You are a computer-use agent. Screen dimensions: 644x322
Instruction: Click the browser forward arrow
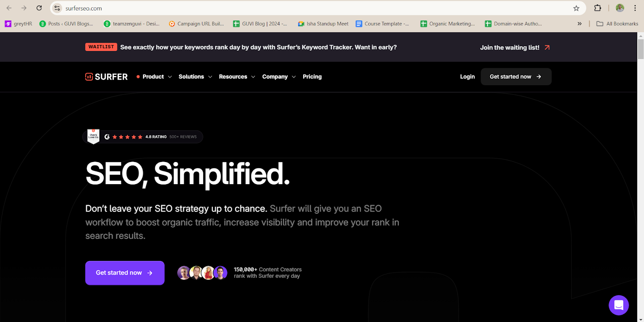click(x=24, y=8)
